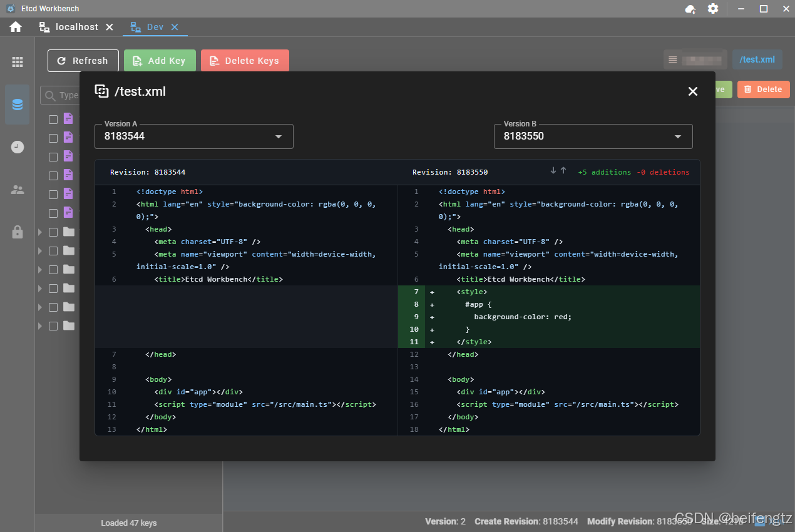Click the Refresh button
The height and width of the screenshot is (532, 795).
tap(83, 61)
